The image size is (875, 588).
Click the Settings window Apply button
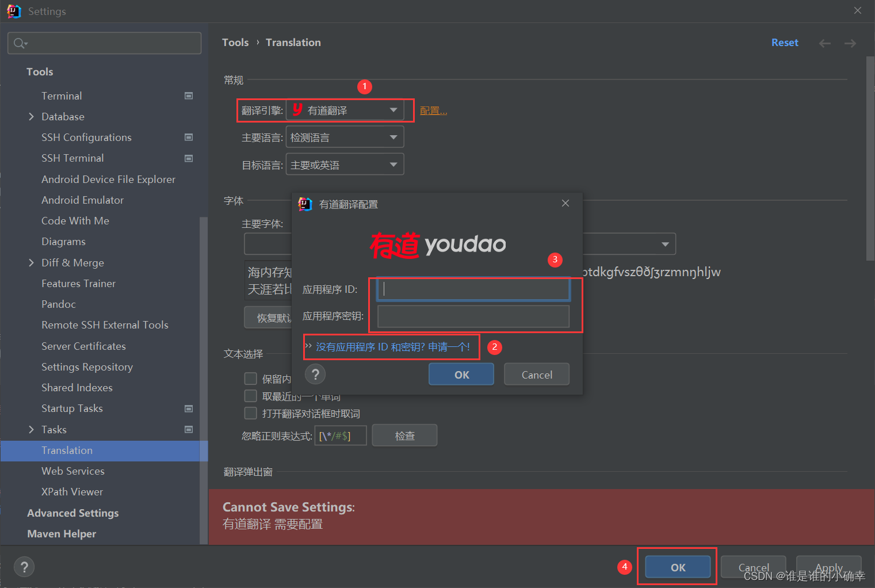[828, 567]
